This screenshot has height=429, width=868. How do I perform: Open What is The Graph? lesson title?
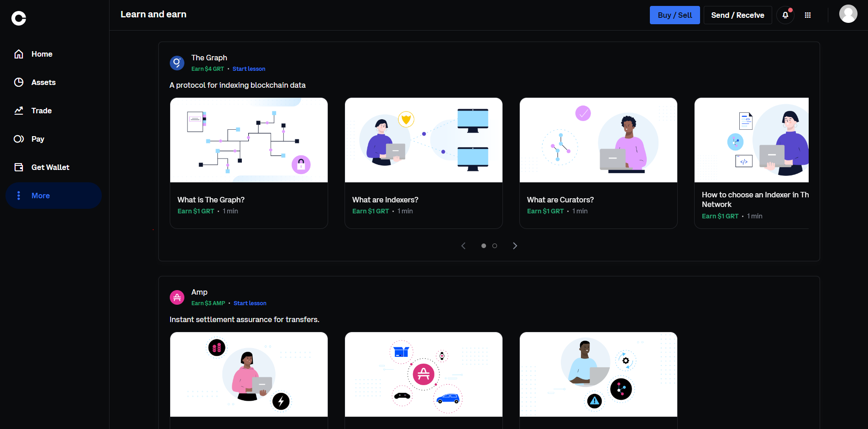[211, 200]
